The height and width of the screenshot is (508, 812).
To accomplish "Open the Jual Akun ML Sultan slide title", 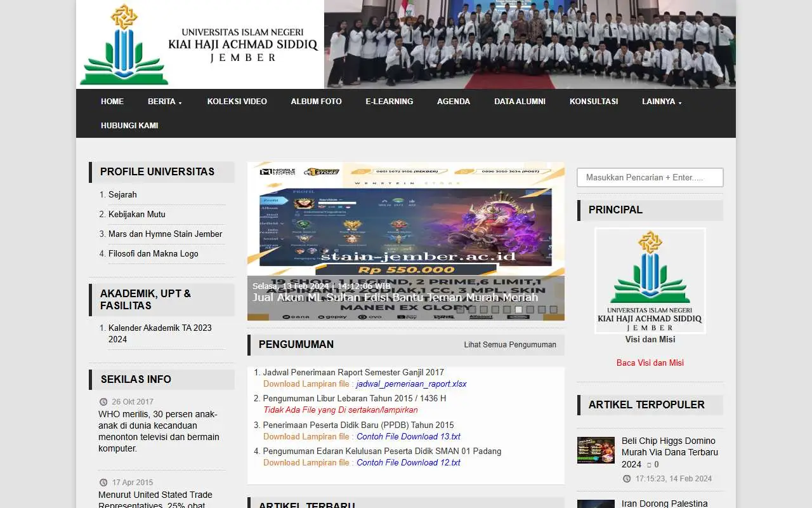I will click(395, 297).
